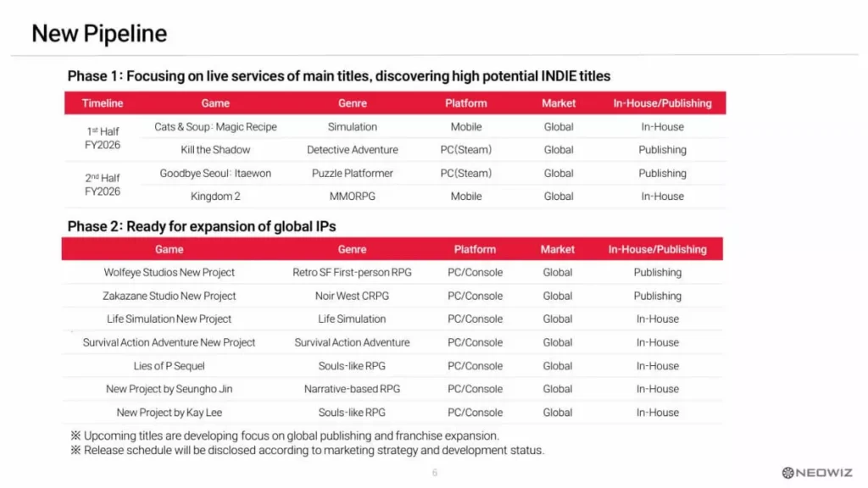Select the Cats & Soup: Magic Recipe cell
Image resolution: width=868 pixels, height=488 pixels.
click(x=215, y=127)
